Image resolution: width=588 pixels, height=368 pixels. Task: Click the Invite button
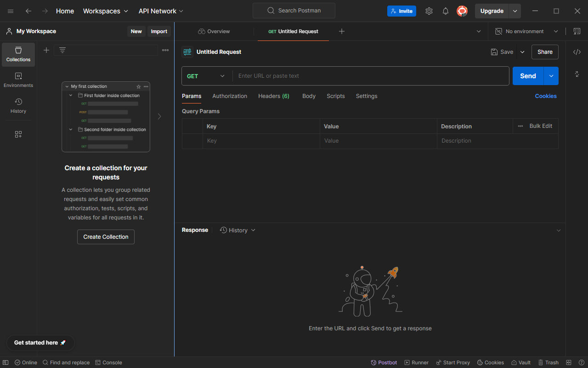tap(401, 11)
